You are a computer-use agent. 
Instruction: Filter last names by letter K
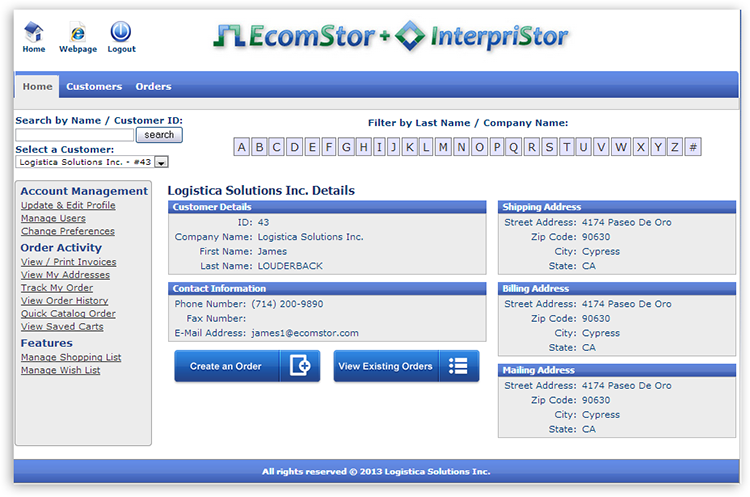[x=410, y=147]
